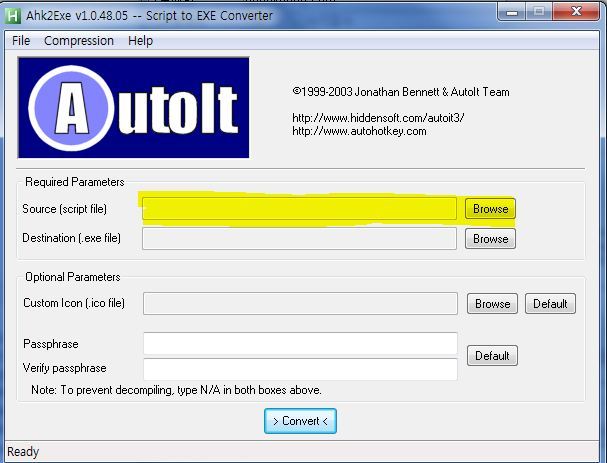Click the Ready status bar text
The image size is (607, 463).
[23, 452]
